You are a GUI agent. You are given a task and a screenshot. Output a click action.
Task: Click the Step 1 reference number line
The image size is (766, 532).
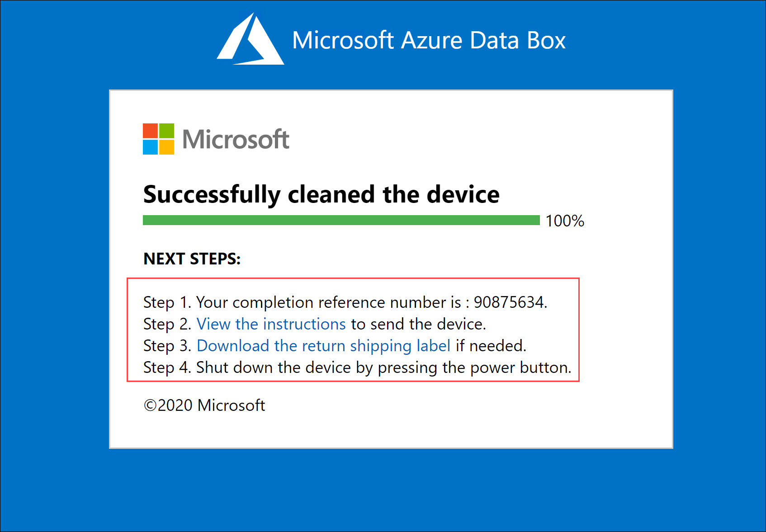point(345,302)
